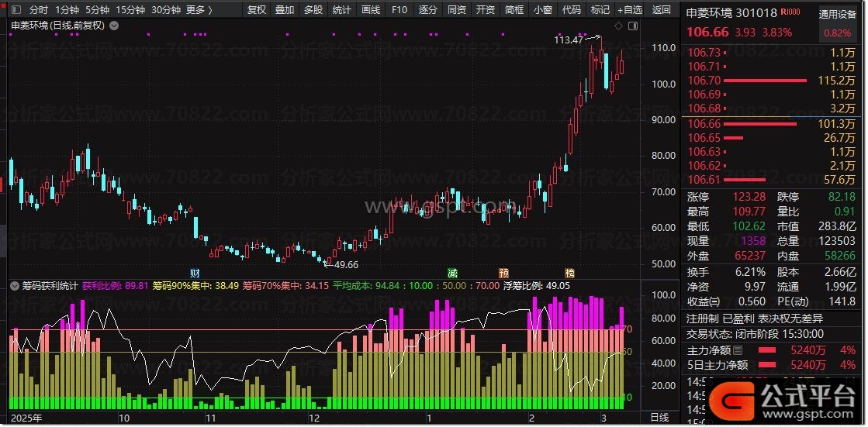Click the 日线 period label under the chart
Screen dimensions: 868x427
(x=659, y=418)
